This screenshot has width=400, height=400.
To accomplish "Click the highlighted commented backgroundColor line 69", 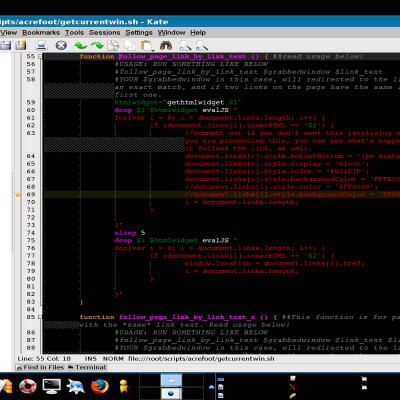I will point(222,195).
